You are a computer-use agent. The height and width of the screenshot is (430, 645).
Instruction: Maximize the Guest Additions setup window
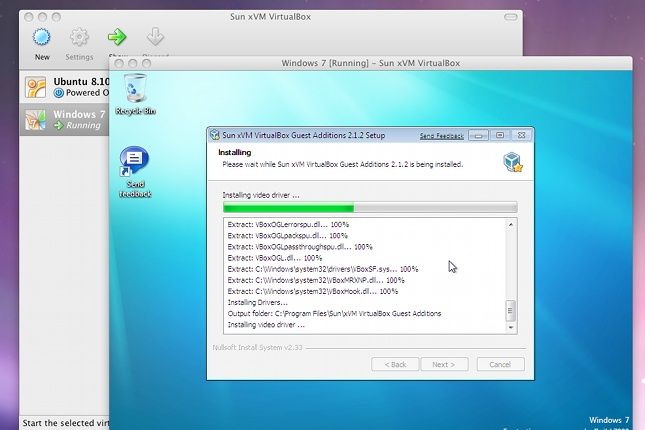click(x=500, y=135)
